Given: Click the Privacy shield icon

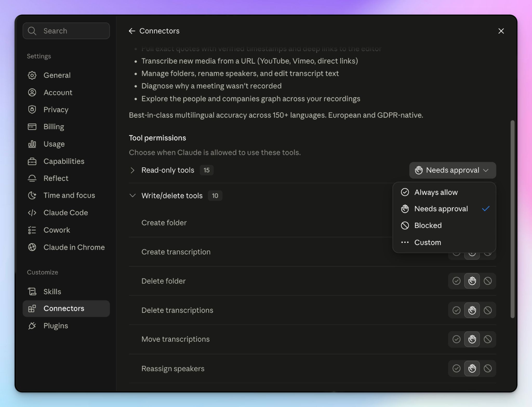Looking at the screenshot, I should coord(32,110).
